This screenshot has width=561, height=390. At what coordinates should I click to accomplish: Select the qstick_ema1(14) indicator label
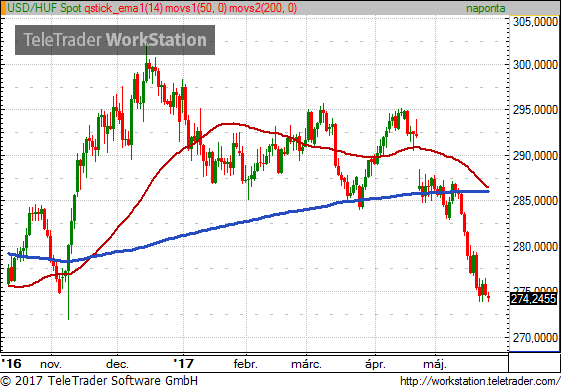[x=123, y=8]
